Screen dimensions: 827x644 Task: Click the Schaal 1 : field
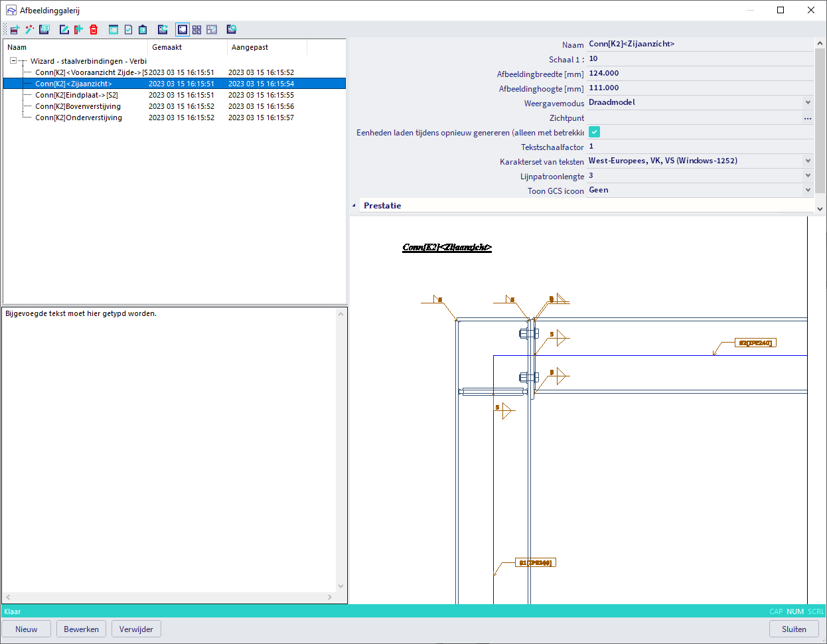click(x=700, y=59)
